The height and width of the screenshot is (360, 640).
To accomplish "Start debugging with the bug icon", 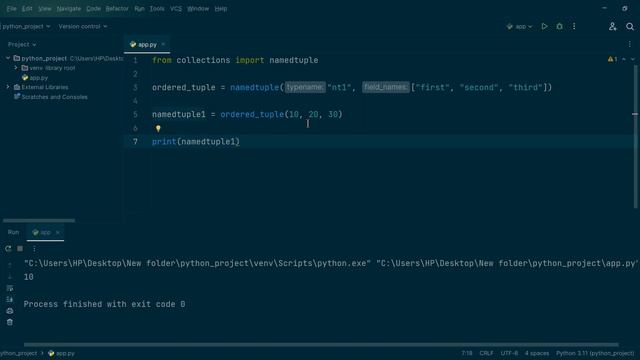I will point(560,26).
